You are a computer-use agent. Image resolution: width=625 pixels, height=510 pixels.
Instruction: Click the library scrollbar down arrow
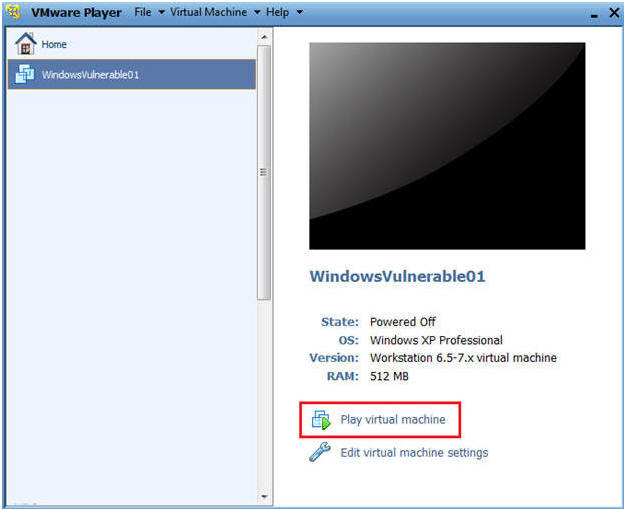264,496
